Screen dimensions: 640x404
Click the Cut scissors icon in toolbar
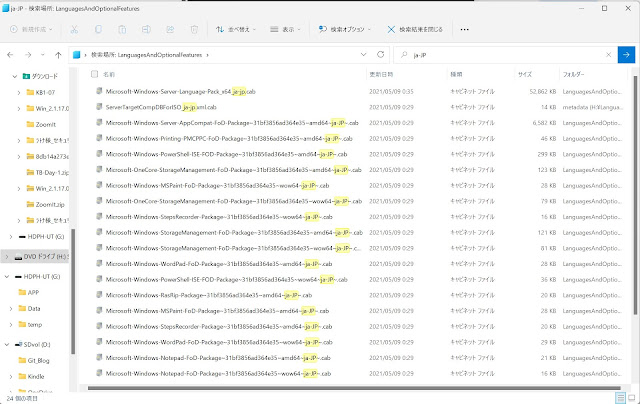74,29
